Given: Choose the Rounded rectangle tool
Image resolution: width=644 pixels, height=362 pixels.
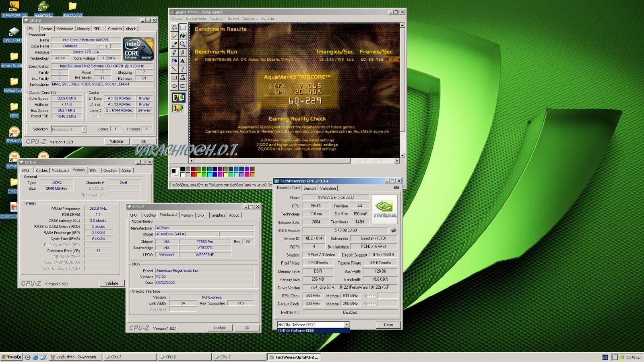Looking at the screenshot, I should 183,86.
